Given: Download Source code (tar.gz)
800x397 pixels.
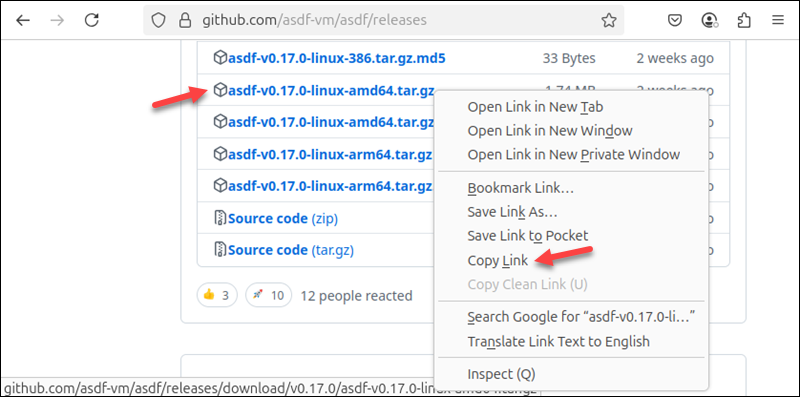Looking at the screenshot, I should pyautogui.click(x=291, y=250).
